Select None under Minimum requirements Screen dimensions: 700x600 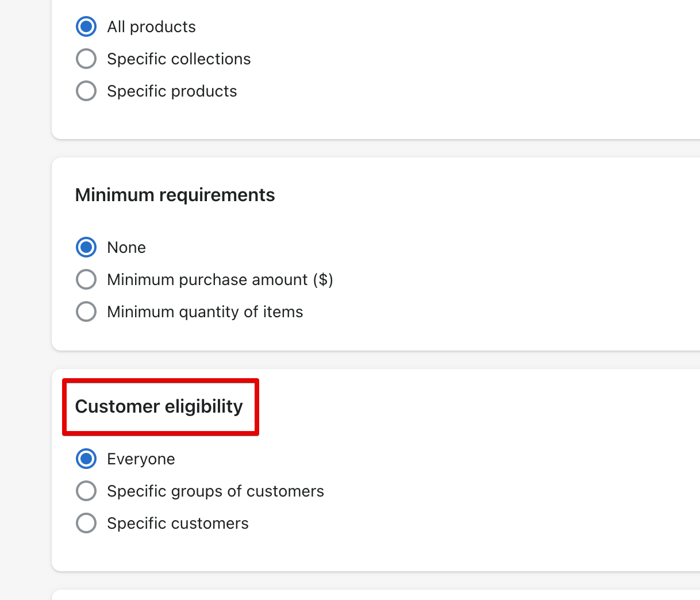86,247
